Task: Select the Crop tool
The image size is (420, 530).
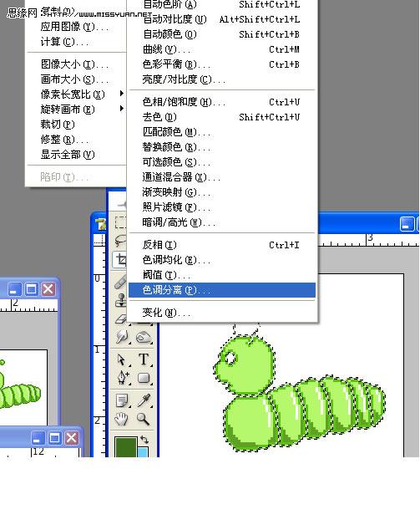Action: 120,260
